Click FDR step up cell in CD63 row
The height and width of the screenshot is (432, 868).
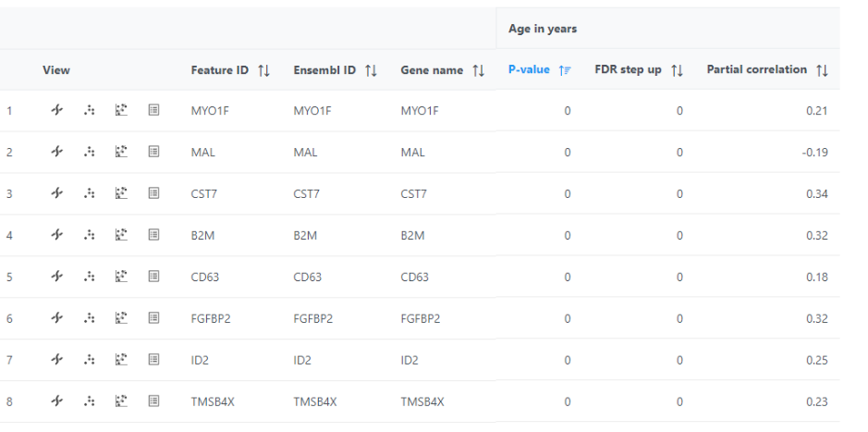(x=679, y=277)
